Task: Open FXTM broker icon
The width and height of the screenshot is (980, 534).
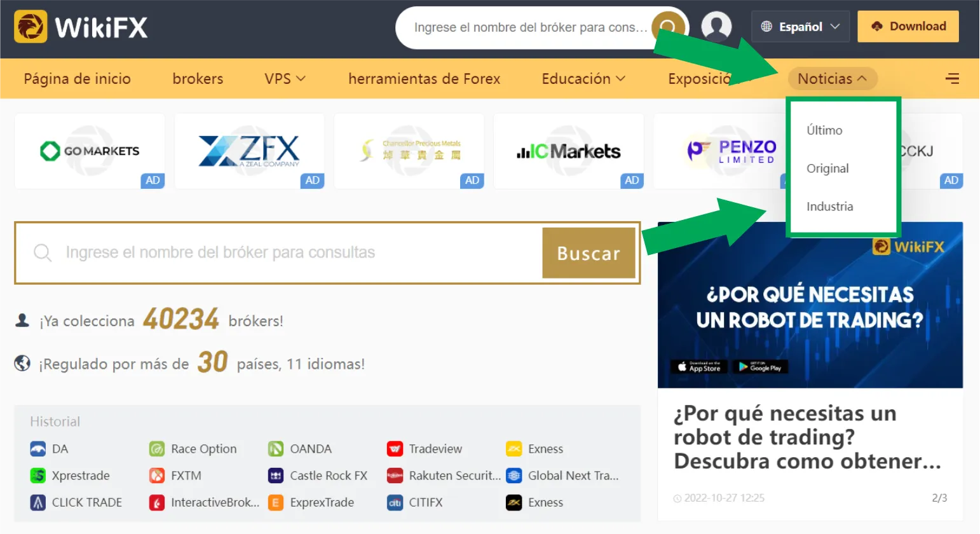Action: 157,476
